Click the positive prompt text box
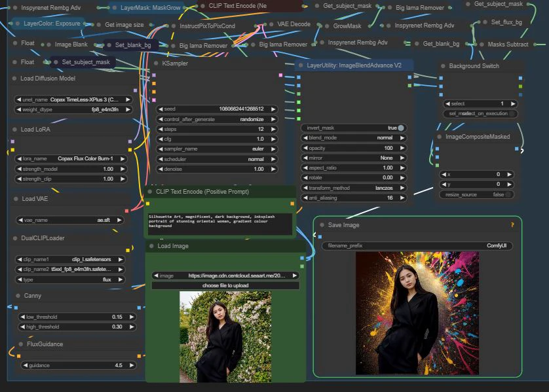Screen dimensions: 549x392 219,223
